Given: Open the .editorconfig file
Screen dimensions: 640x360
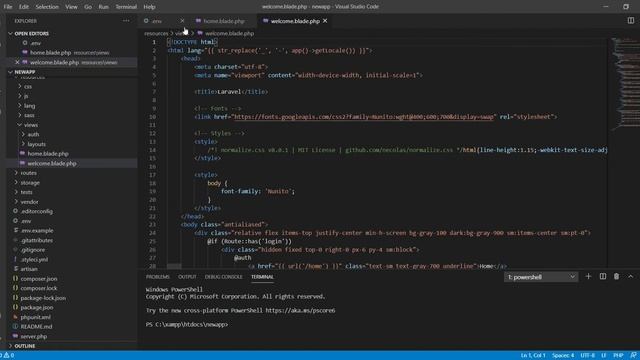Looking at the screenshot, I should click(x=36, y=211).
